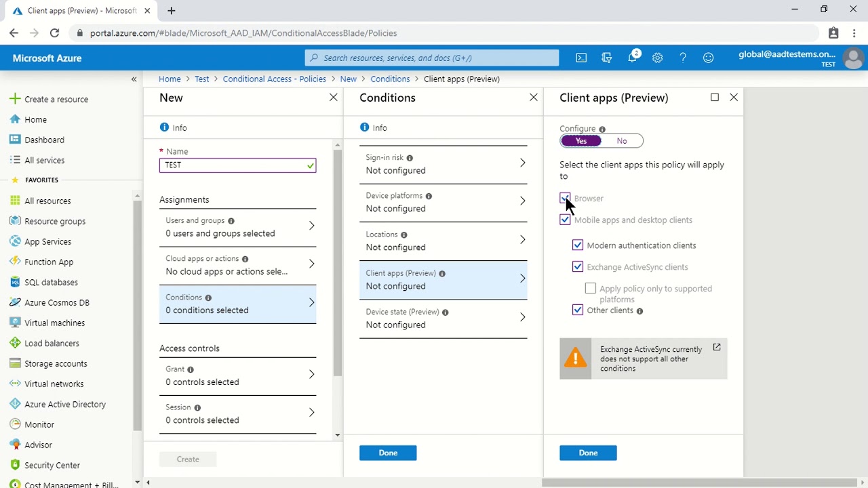Set Configure toggle to No
The image size is (868, 488).
622,141
